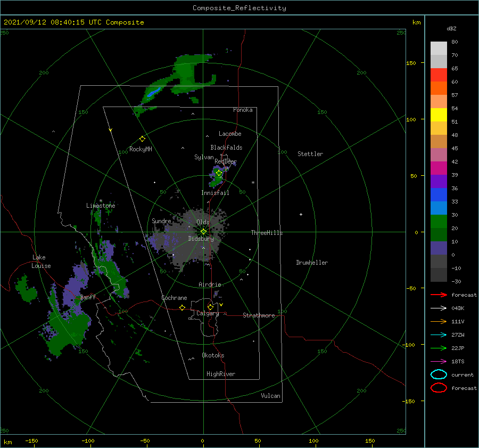Click the Okotoks label
Viewport: 479px width, 448px height.
(x=213, y=355)
